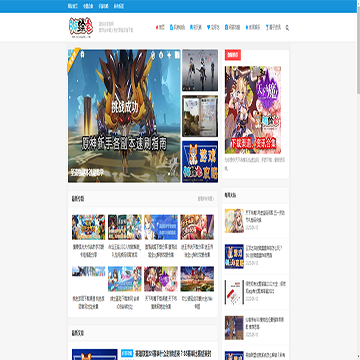The width and height of the screenshot is (360, 360).
Task: Click the red tag atop the sidebar
Action: 233,55
